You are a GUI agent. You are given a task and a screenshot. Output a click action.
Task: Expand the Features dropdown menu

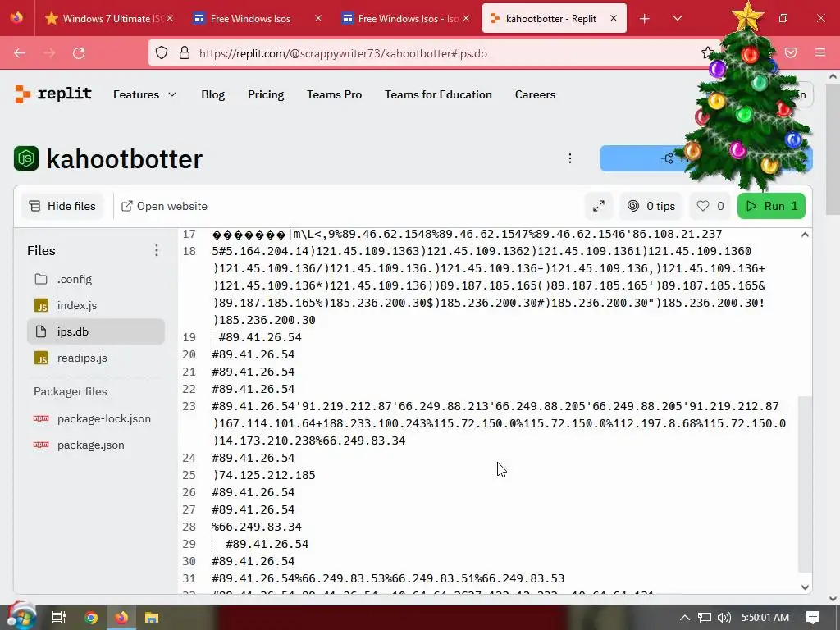[144, 94]
